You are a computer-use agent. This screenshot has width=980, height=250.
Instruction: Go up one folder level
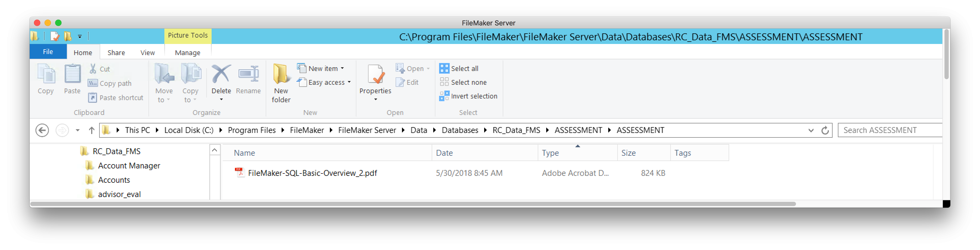[x=91, y=130]
